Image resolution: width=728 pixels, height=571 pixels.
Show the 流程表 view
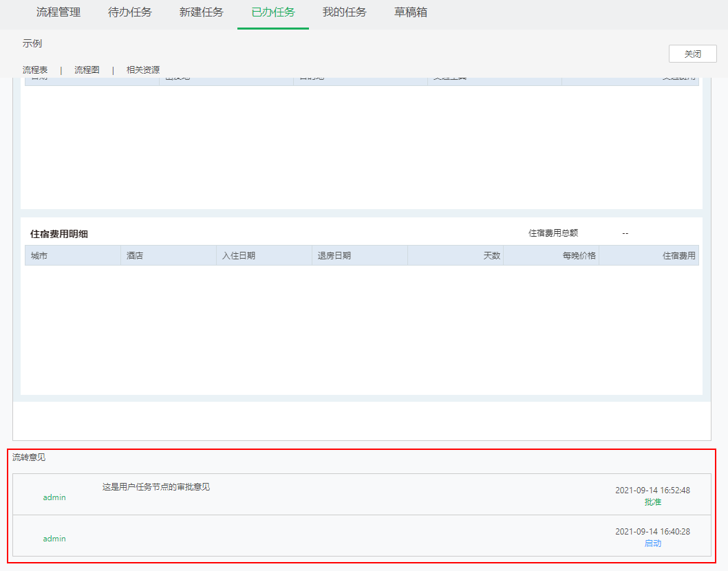(35, 69)
